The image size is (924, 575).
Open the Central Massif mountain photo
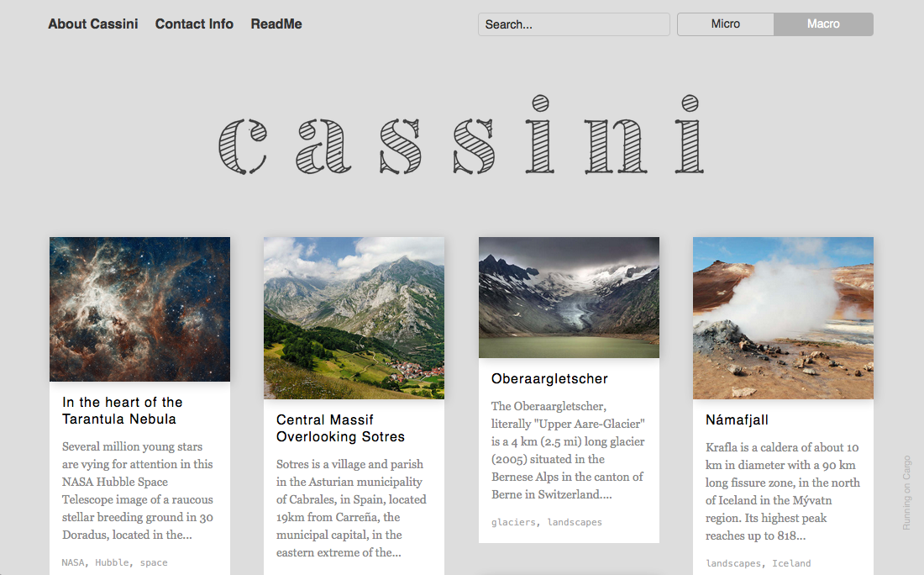pyautogui.click(x=354, y=318)
